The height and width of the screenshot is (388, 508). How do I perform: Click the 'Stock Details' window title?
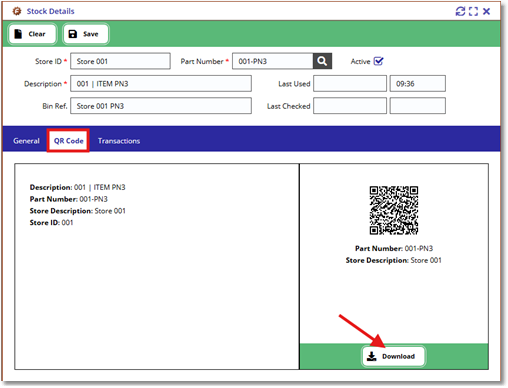pos(50,11)
